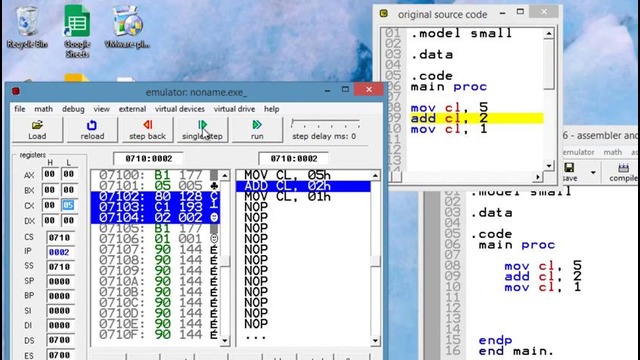
Task: Click the single step button
Action: coord(202,130)
